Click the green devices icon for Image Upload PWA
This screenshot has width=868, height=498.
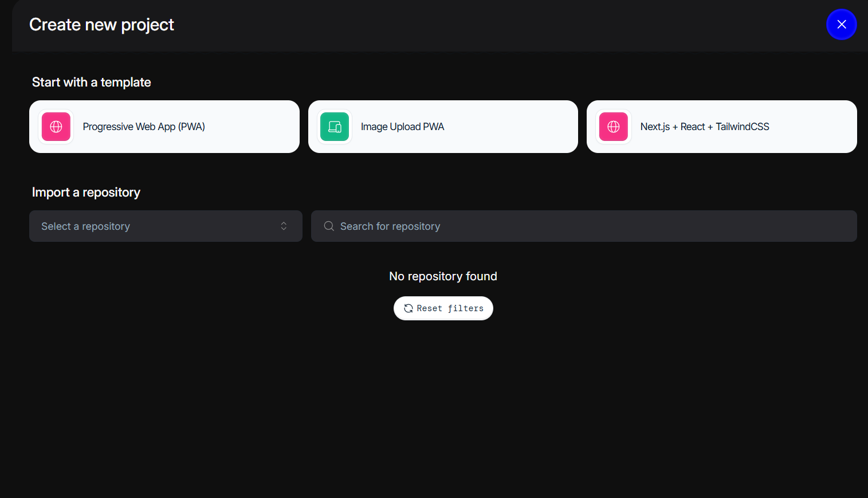(x=335, y=127)
